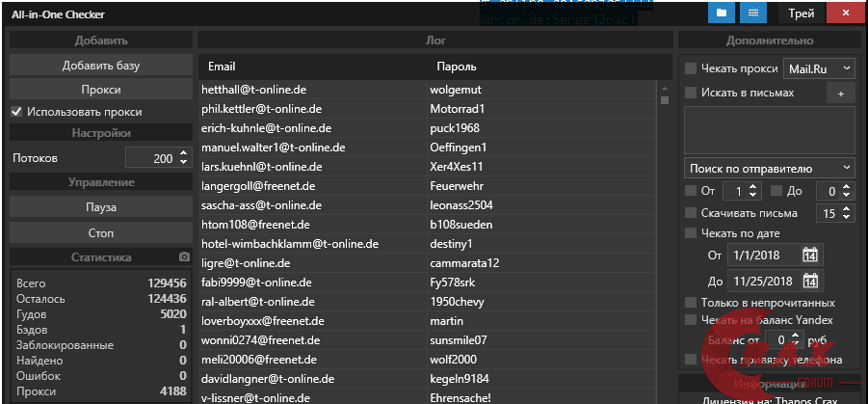Viewport: 868px width, 404px height.
Task: Click the Всего total value 129456
Action: coord(167,283)
